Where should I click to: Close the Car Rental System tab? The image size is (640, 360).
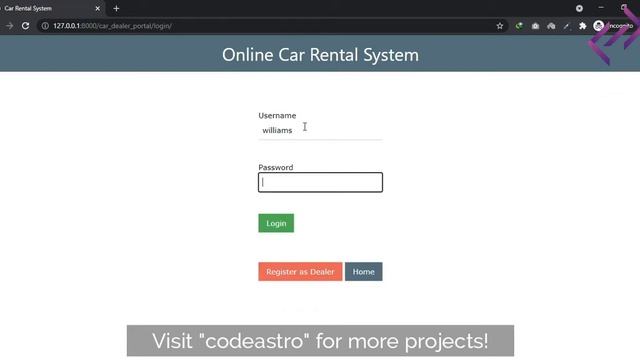[98, 8]
